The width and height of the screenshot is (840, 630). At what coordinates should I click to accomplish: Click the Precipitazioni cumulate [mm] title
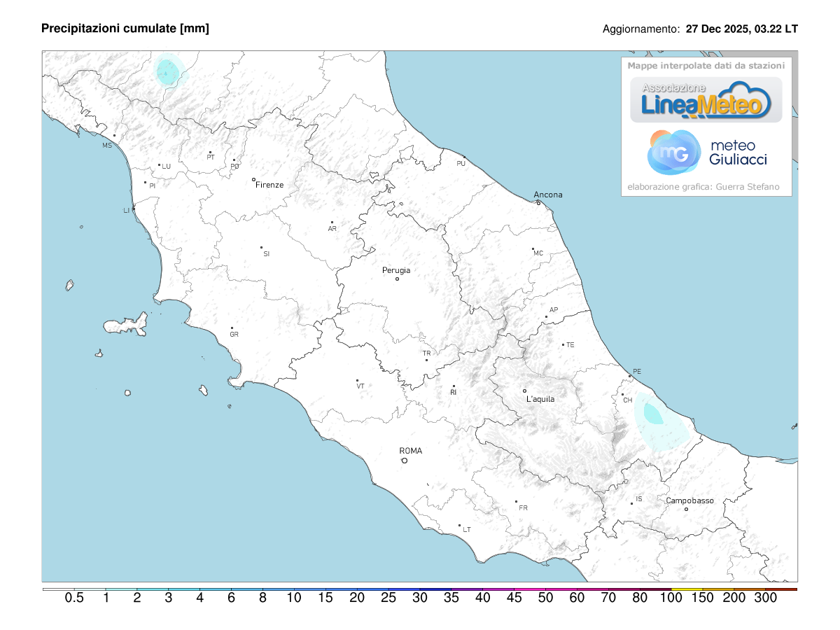pos(125,28)
